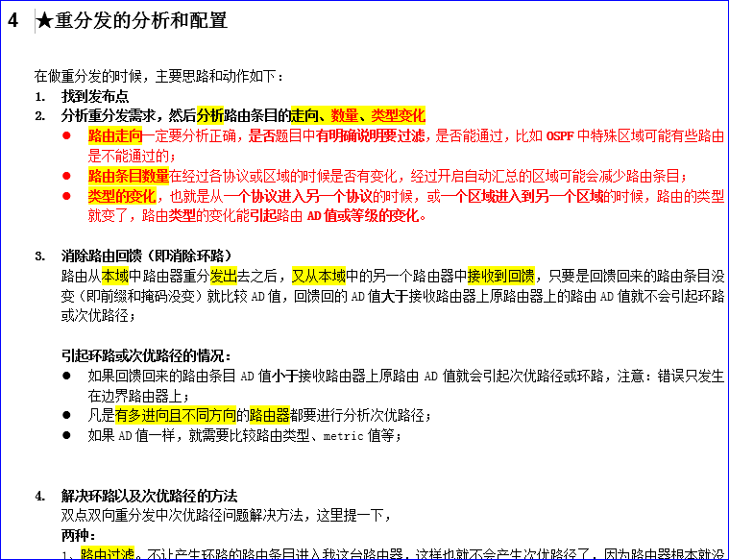This screenshot has width=729, height=560.
Task: Click the red bullet before 类型的变化
Action: (x=66, y=196)
